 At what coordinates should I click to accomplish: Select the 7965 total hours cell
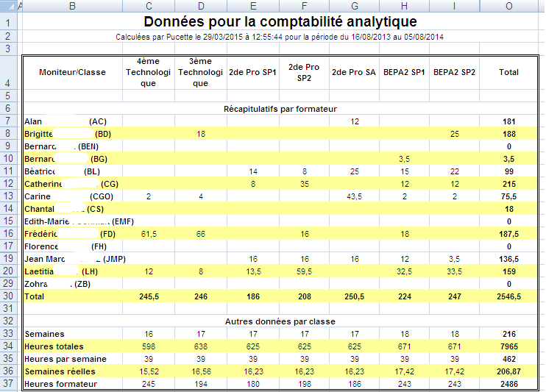508,346
